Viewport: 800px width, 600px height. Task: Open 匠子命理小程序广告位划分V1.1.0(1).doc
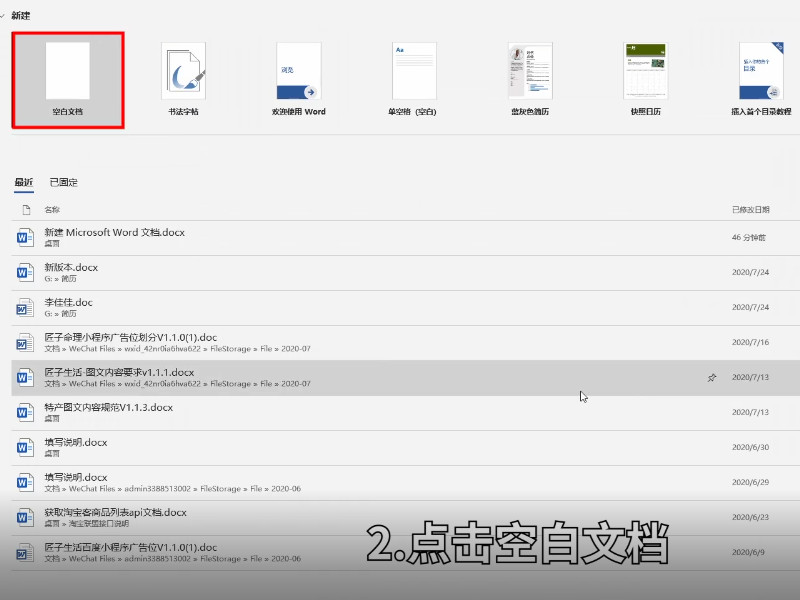[406, 343]
